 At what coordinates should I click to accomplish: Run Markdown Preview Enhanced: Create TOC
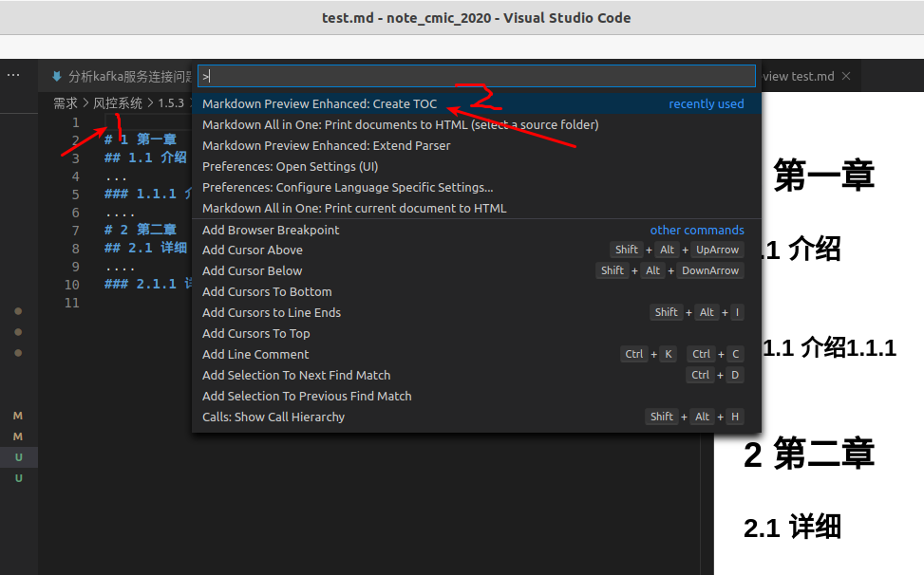pos(476,103)
